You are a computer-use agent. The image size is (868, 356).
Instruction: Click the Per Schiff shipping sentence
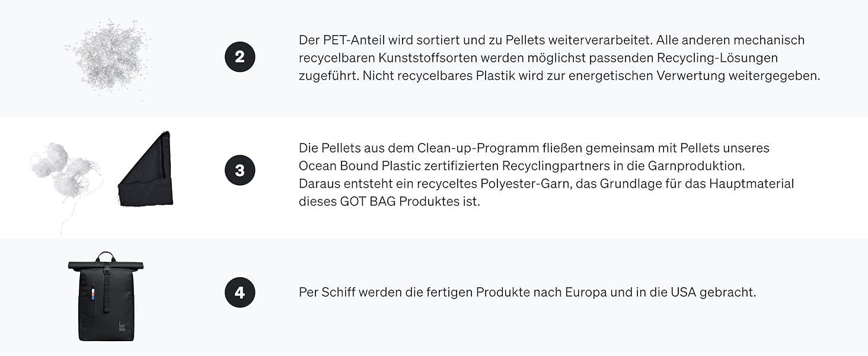point(527,293)
